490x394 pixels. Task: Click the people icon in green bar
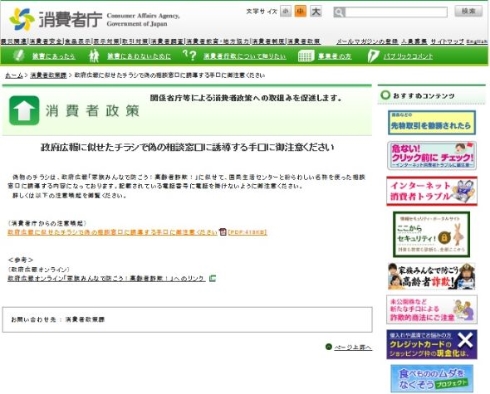click(x=94, y=55)
